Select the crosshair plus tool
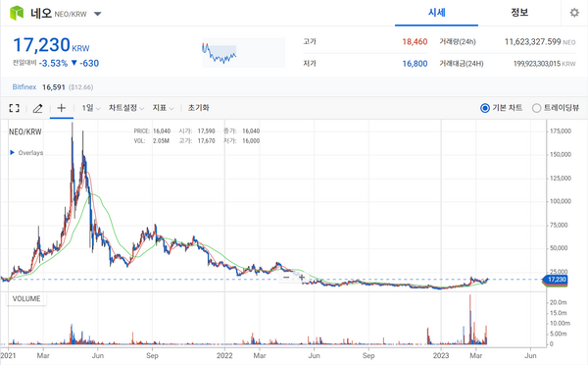The width and height of the screenshot is (588, 365). click(x=61, y=108)
